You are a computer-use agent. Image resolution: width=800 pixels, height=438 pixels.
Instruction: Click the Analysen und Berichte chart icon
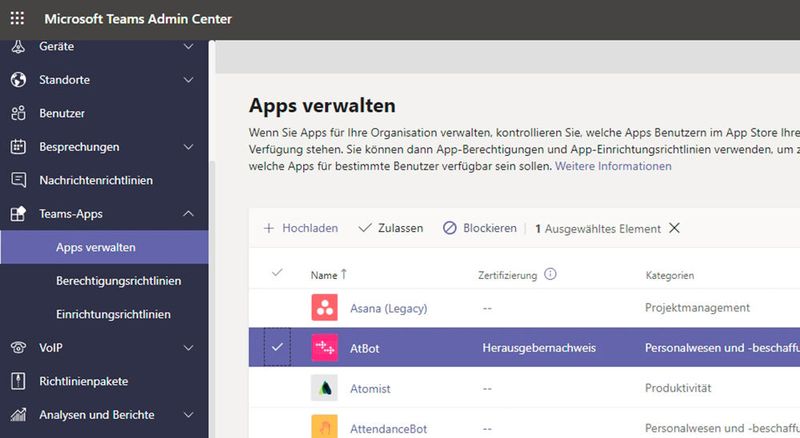tap(18, 415)
